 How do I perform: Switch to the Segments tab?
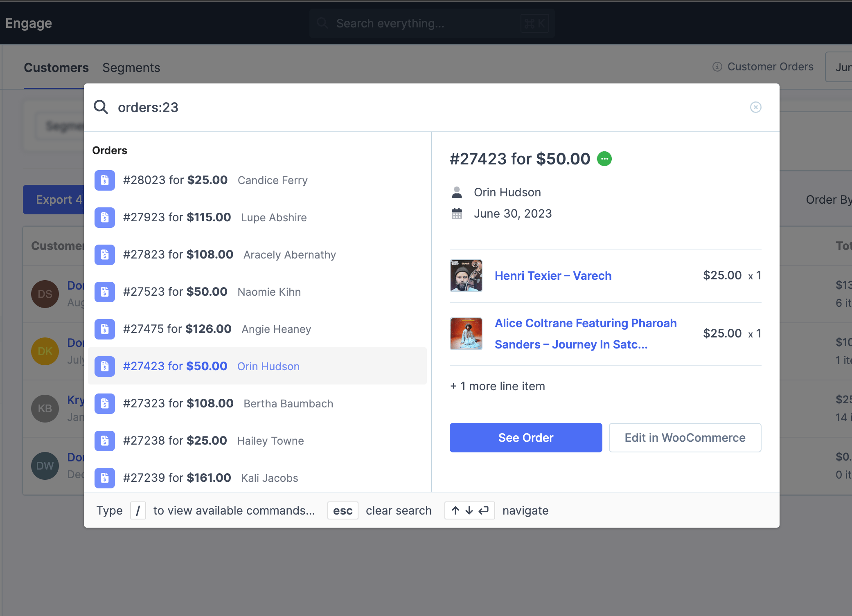[131, 67]
